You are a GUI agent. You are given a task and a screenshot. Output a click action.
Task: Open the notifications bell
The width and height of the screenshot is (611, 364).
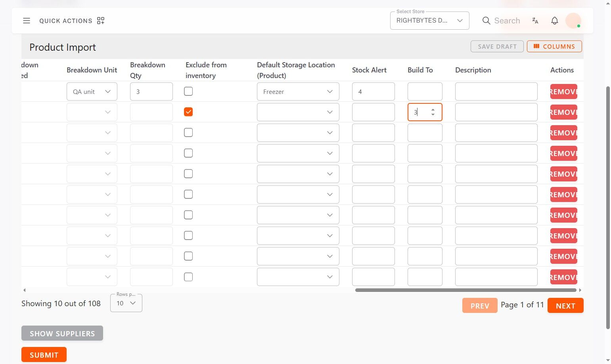(555, 21)
